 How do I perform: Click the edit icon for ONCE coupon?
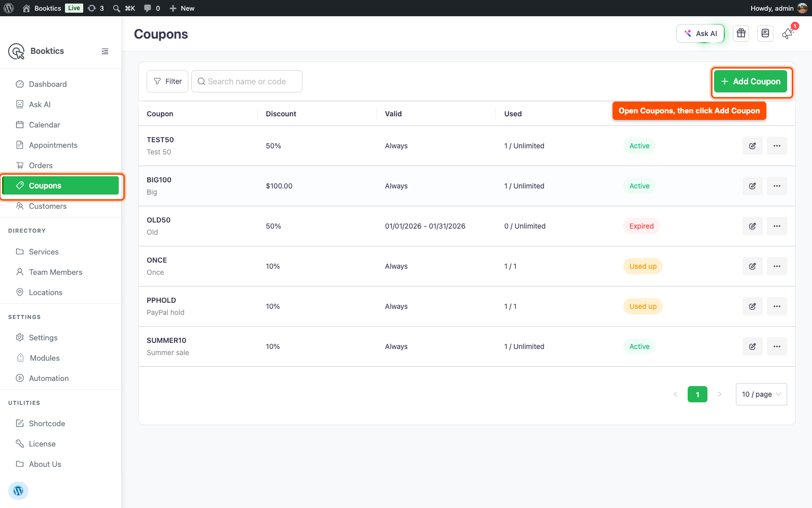click(752, 266)
